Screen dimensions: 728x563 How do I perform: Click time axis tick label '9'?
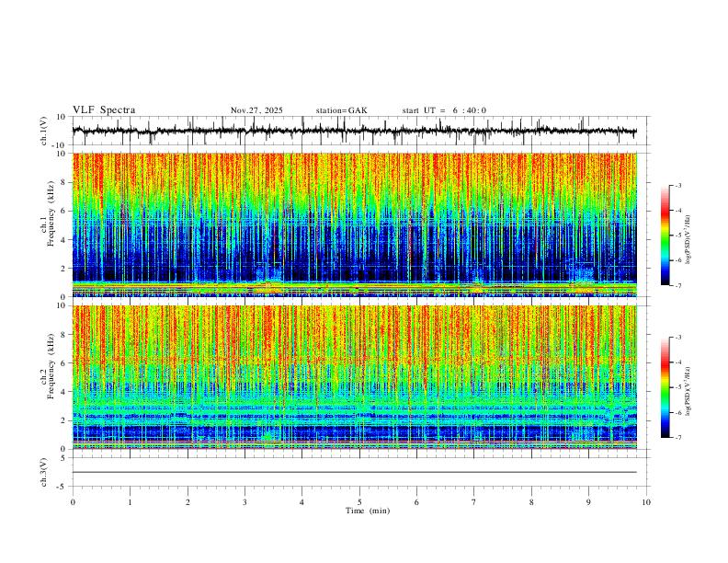(588, 502)
